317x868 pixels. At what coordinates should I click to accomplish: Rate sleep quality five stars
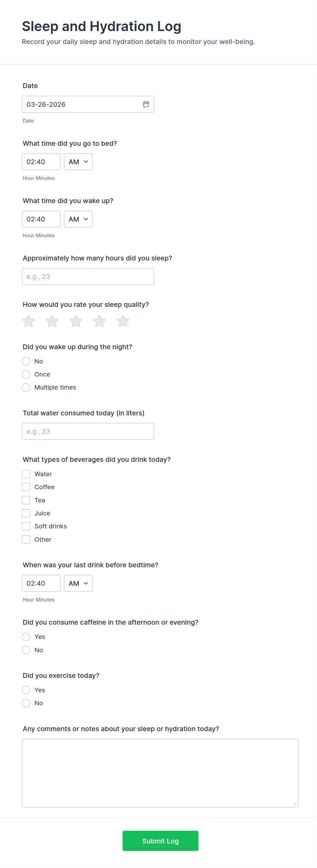(123, 321)
